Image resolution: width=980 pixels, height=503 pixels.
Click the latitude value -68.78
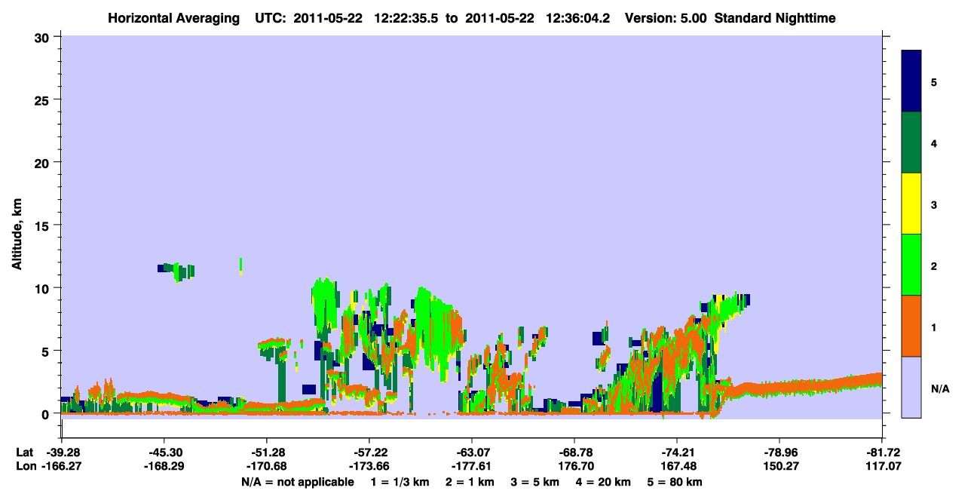point(574,452)
